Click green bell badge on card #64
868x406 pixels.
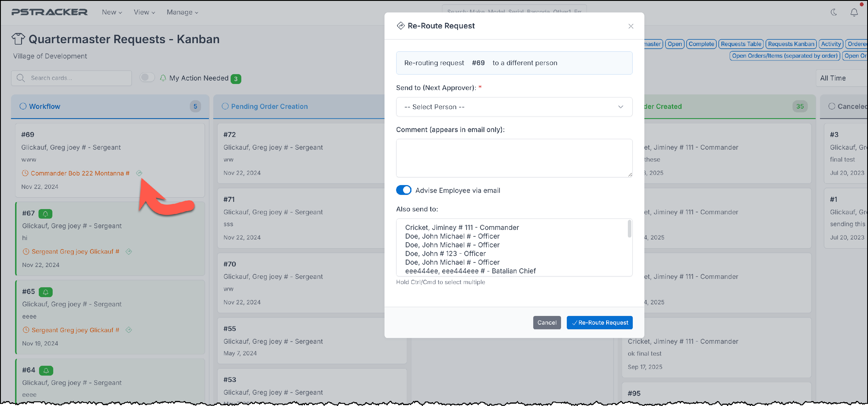(46, 370)
